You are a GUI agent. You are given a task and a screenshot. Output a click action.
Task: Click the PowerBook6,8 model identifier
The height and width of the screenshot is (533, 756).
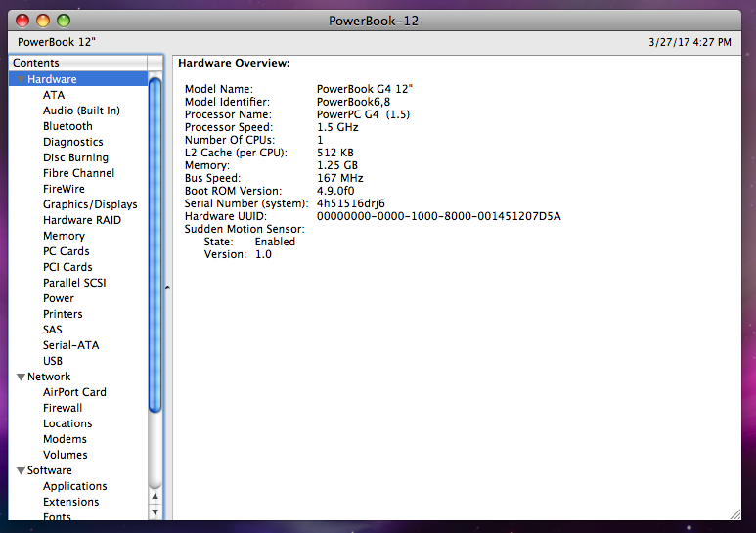point(353,102)
